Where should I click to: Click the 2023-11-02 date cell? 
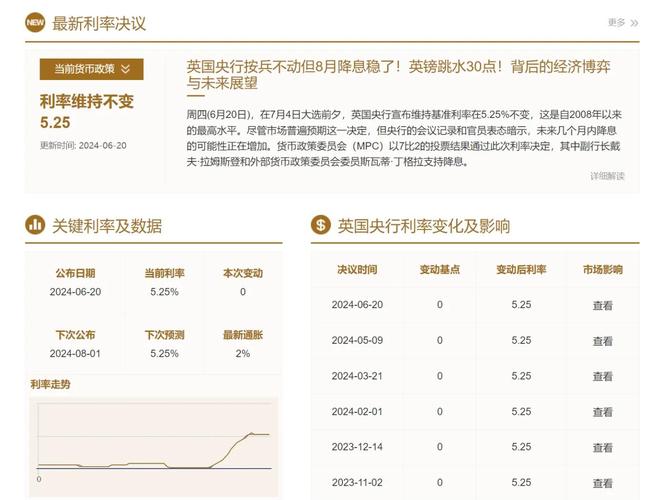click(357, 483)
